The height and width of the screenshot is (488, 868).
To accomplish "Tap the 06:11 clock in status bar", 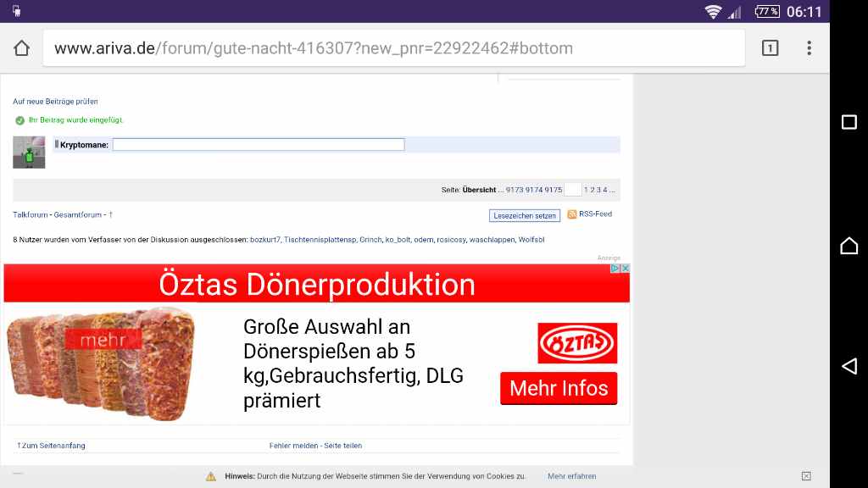I will point(804,12).
